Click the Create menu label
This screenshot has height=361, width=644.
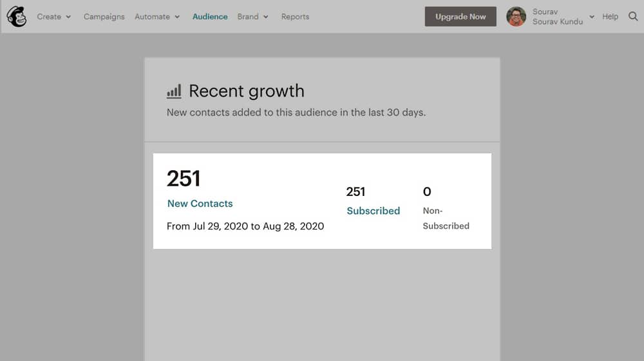click(x=49, y=17)
